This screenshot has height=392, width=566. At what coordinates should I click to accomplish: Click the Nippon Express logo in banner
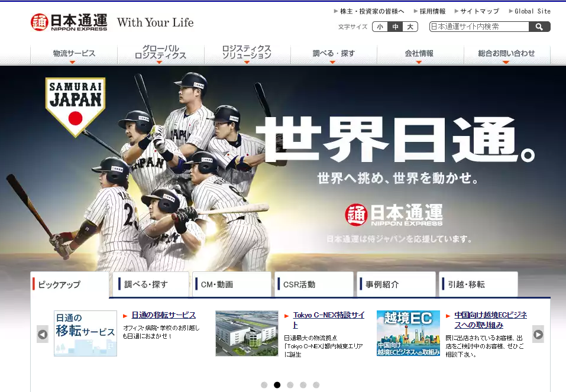(x=394, y=215)
